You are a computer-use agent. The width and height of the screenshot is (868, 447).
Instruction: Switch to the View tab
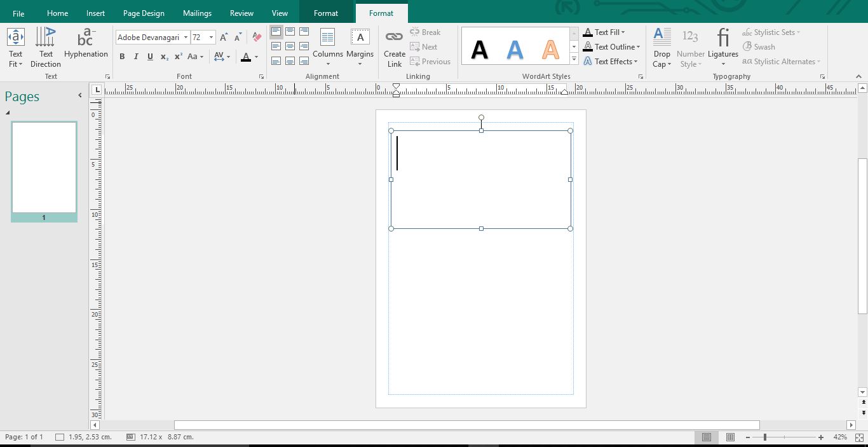[280, 13]
